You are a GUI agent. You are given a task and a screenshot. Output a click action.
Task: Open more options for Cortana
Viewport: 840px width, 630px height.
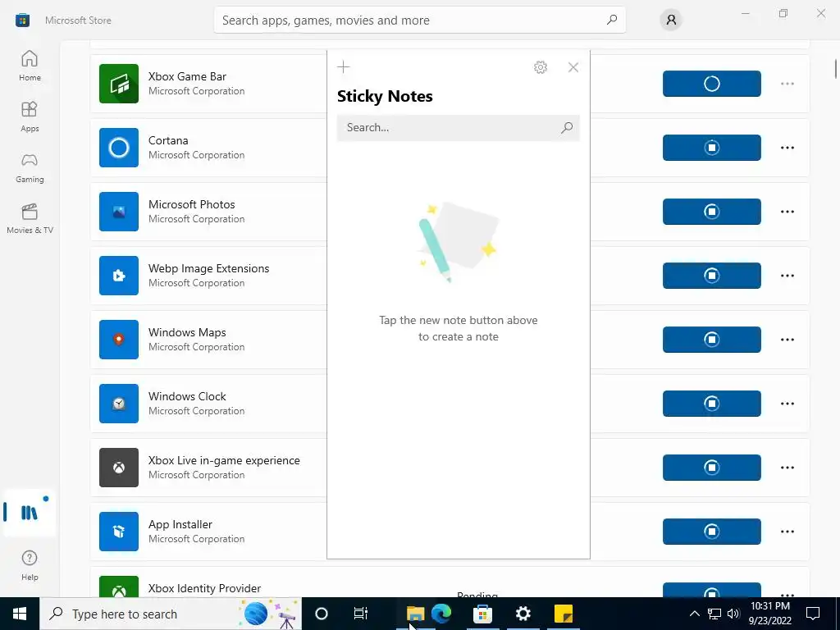click(x=787, y=148)
